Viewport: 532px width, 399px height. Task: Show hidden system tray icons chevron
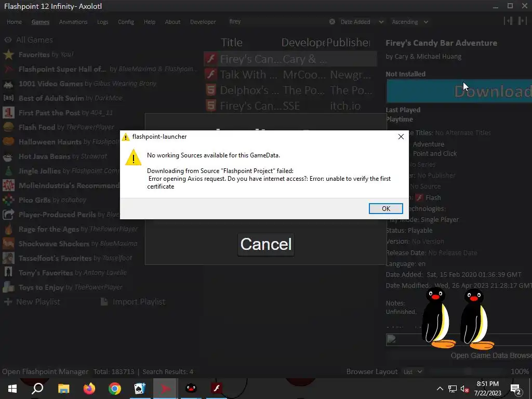pos(440,389)
